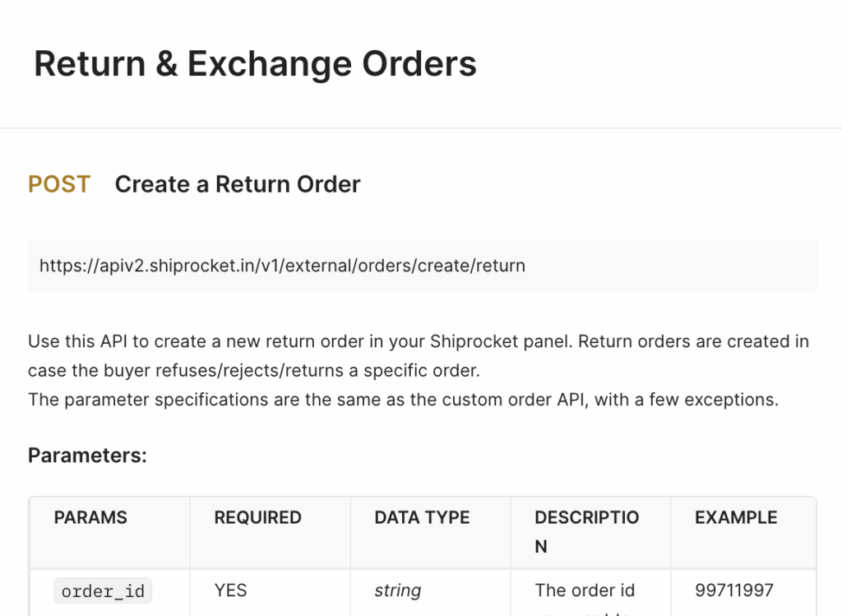Click the DESCRIPTION column header
The width and height of the screenshot is (842, 616).
[x=586, y=531]
